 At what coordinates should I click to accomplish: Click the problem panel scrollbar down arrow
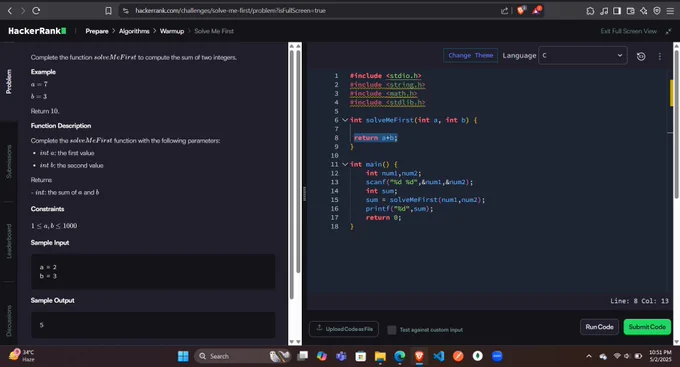tap(292, 342)
